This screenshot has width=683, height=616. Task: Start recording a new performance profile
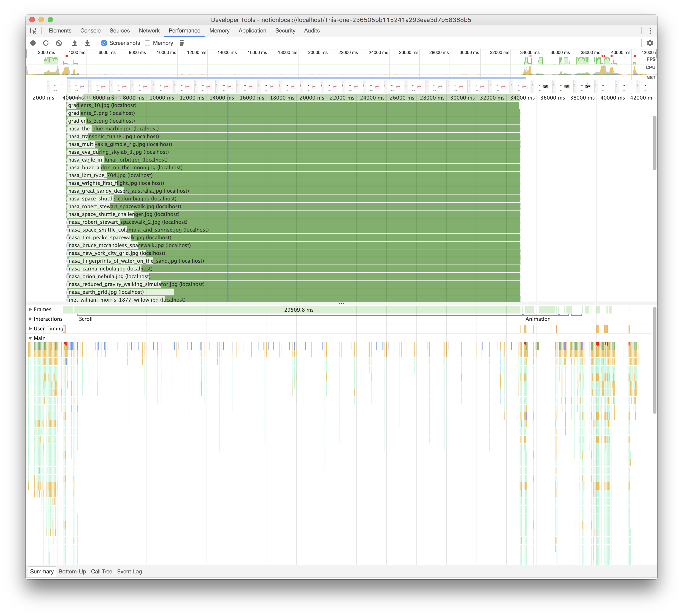33,43
